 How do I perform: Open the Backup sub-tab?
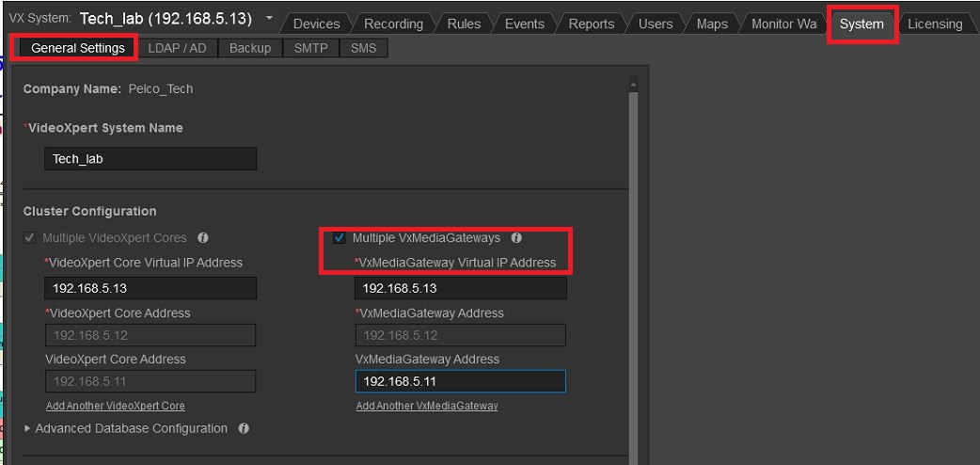coord(250,48)
